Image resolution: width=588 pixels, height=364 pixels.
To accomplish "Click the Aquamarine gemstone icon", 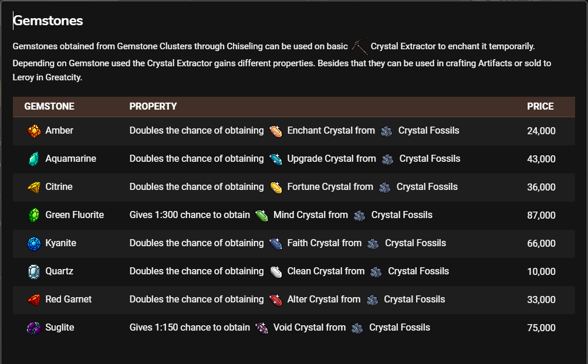I will pyautogui.click(x=34, y=159).
